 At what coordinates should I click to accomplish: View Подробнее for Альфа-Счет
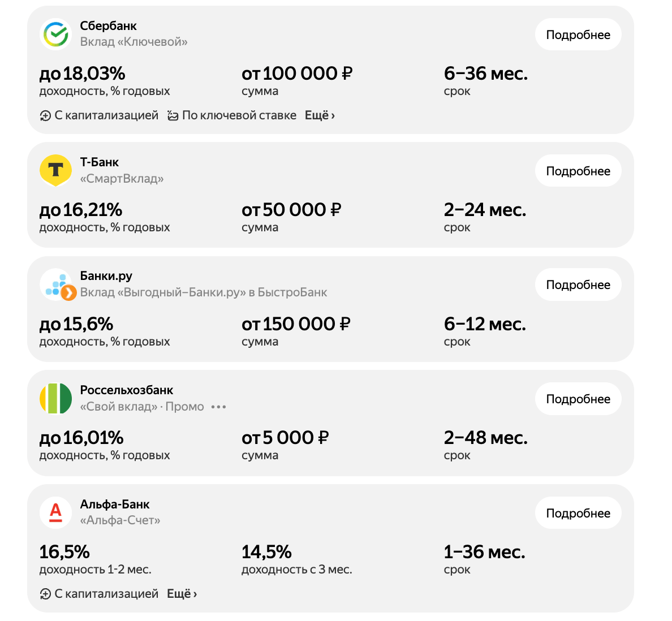pyautogui.click(x=578, y=514)
